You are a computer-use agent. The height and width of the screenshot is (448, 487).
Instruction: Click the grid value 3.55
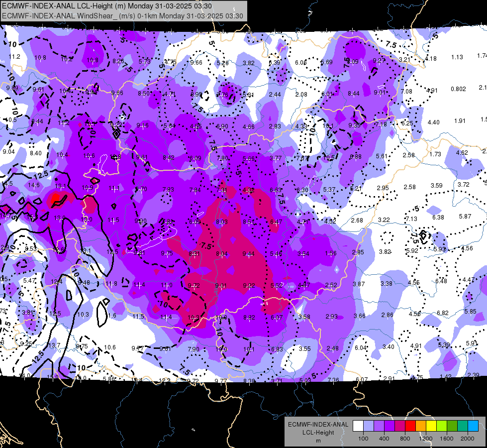tap(304, 349)
